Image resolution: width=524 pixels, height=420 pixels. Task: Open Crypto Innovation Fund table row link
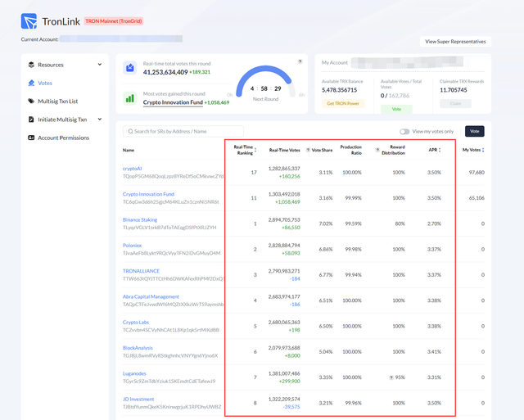pyautogui.click(x=148, y=194)
